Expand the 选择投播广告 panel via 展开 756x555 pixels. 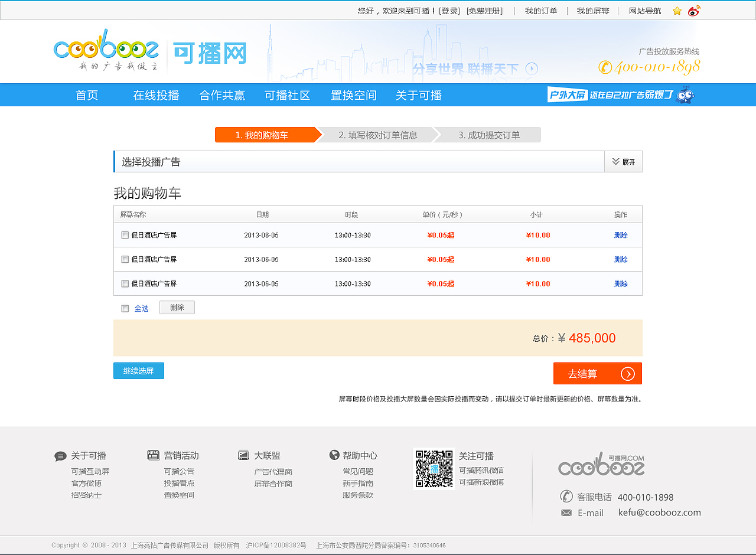(623, 161)
